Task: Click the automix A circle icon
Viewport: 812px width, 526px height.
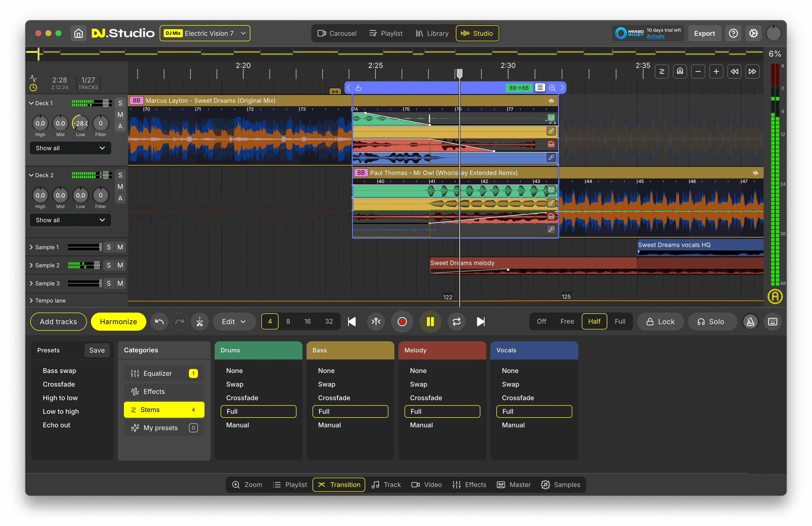Action: [775, 296]
